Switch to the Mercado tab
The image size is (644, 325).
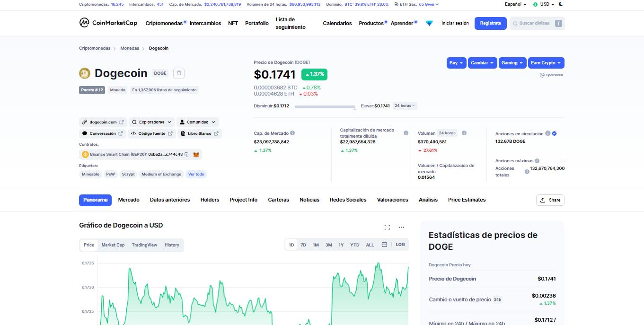point(129,200)
